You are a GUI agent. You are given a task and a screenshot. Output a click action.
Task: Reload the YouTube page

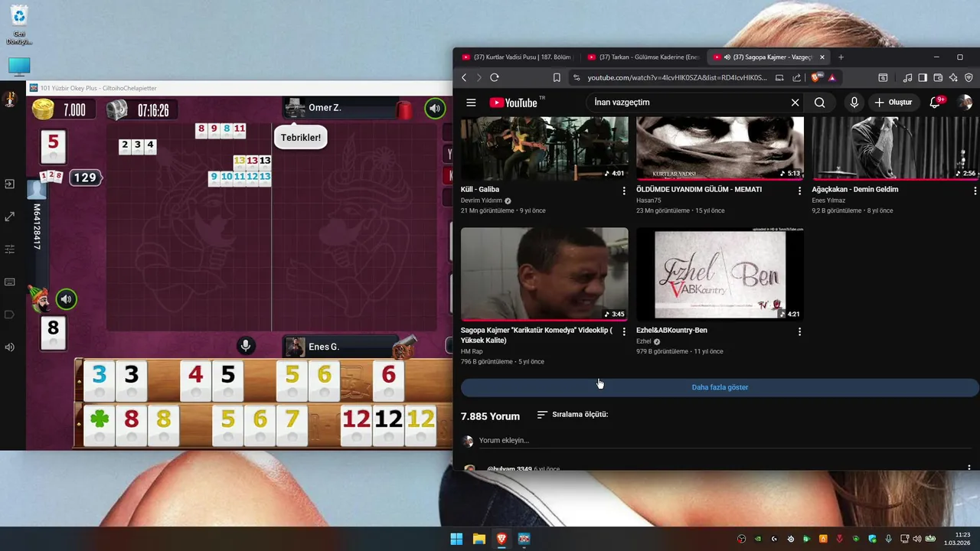point(495,77)
